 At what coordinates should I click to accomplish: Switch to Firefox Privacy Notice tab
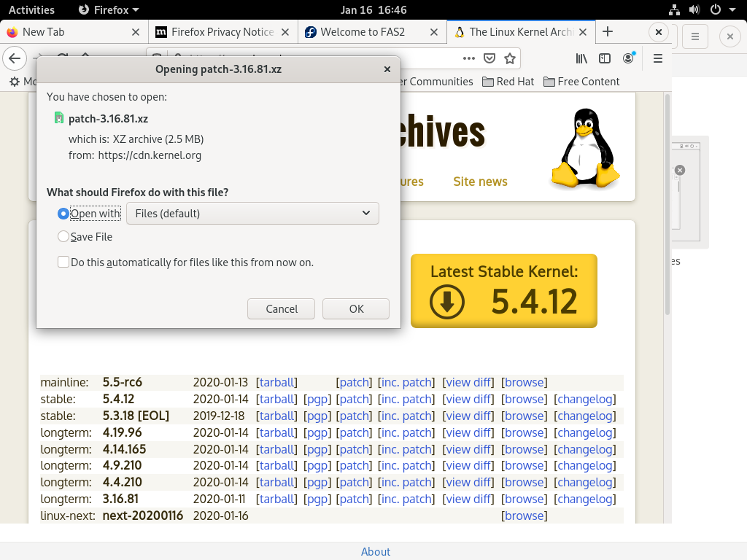tap(223, 32)
